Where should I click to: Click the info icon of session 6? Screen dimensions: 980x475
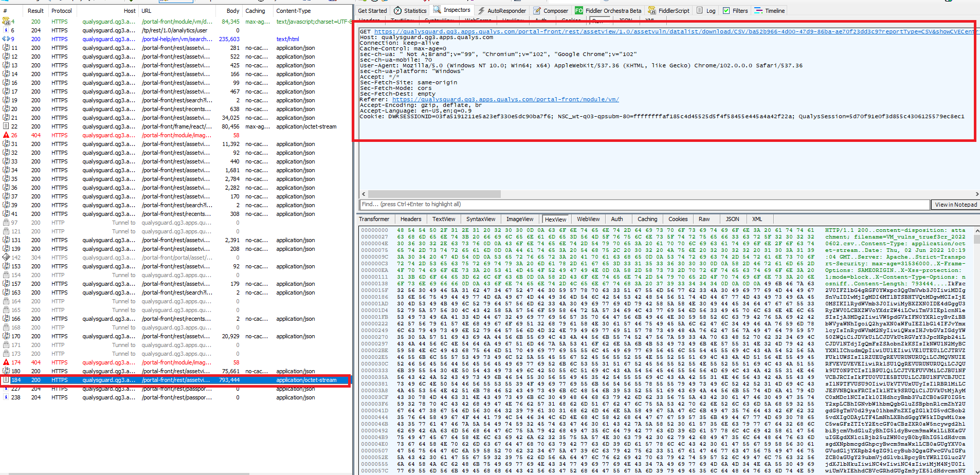coord(6,30)
